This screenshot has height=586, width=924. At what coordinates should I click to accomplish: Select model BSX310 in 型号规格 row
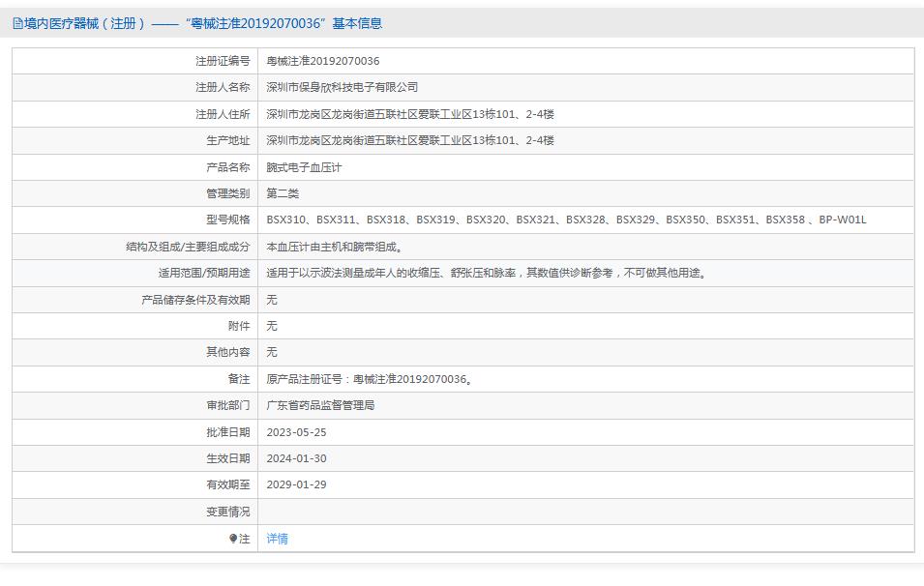tap(287, 220)
